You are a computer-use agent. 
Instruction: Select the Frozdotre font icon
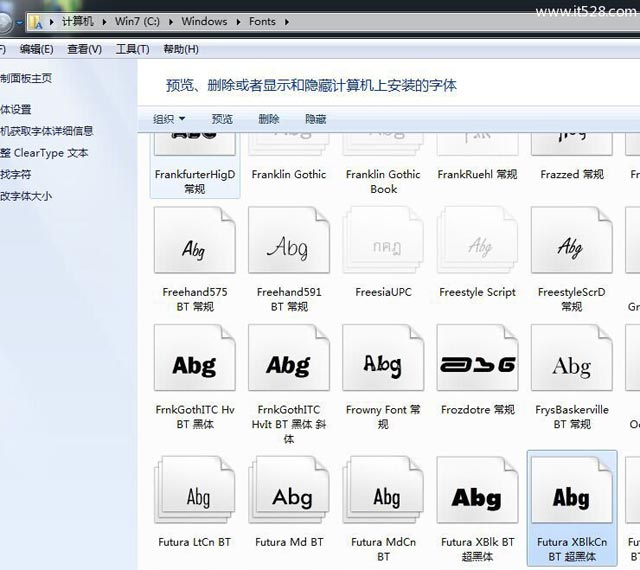(478, 358)
